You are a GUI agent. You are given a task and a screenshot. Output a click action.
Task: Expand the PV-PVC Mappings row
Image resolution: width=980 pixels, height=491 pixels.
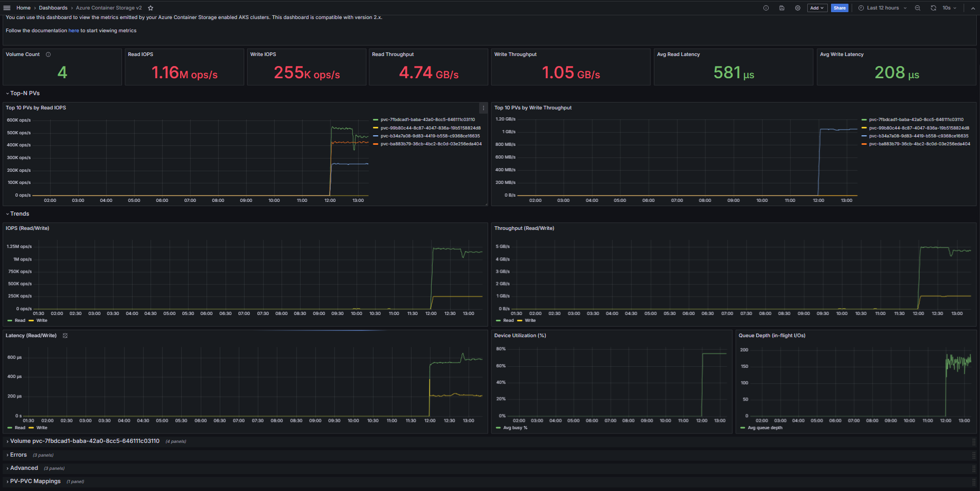pyautogui.click(x=35, y=481)
